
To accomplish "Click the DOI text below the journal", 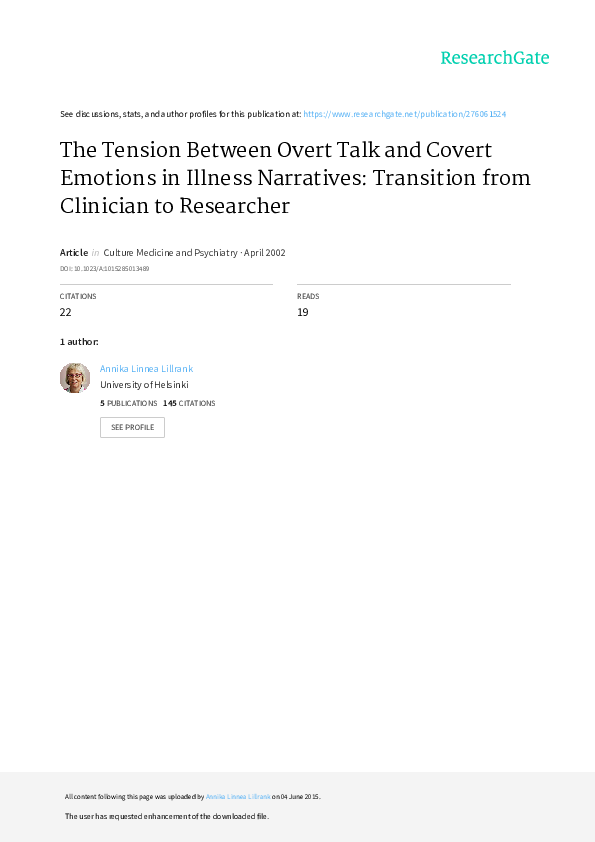I will tap(104, 268).
